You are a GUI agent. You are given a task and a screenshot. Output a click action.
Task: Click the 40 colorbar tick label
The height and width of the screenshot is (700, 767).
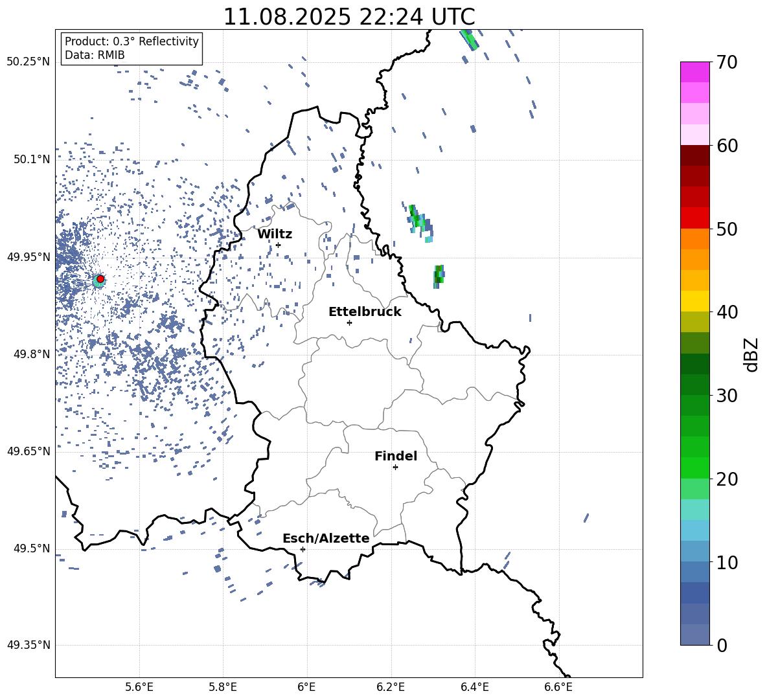tap(727, 312)
